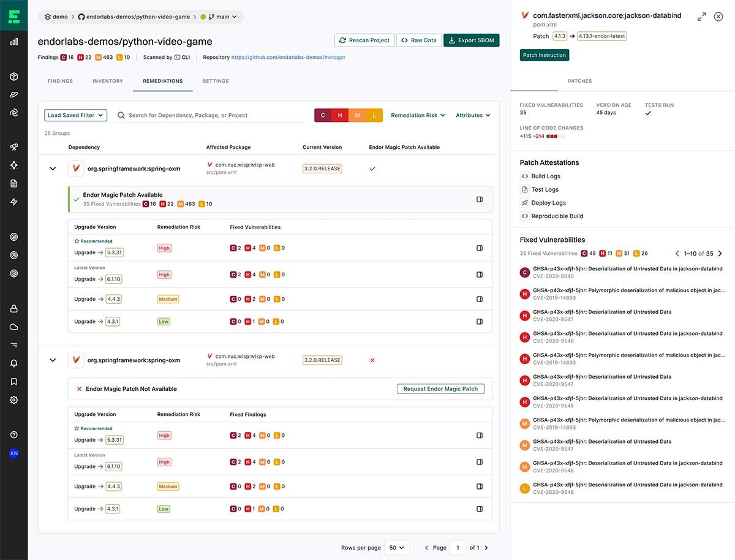Click Request Endor Magic Patch button
Viewport: 735px width, 560px height.
coord(440,389)
